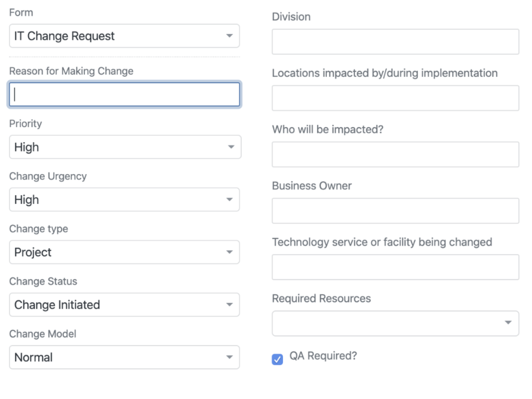
Task: Uncheck the QA Required checkbox
Action: [x=277, y=359]
